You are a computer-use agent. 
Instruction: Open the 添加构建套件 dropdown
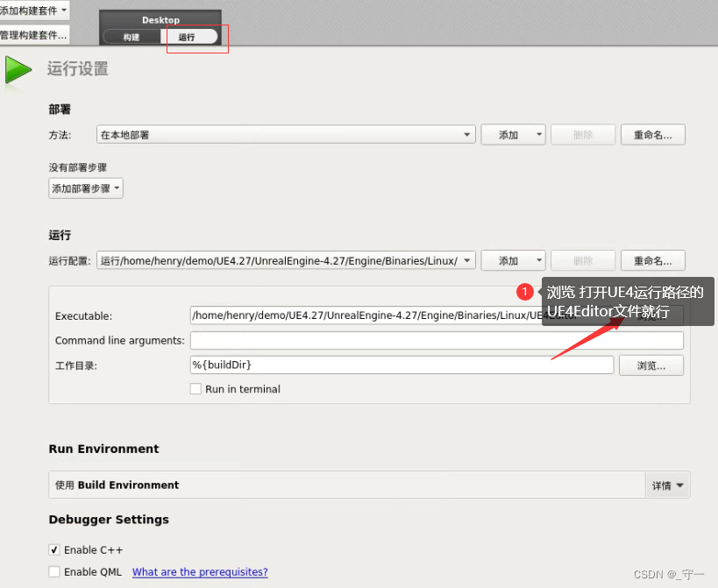pos(33,10)
